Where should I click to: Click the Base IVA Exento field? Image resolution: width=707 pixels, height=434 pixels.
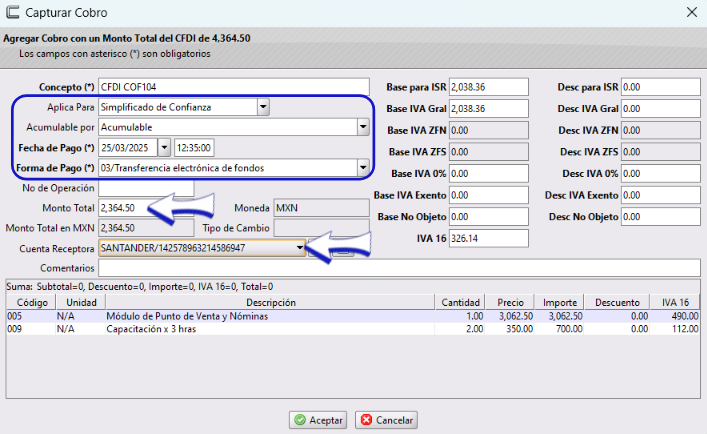click(489, 195)
